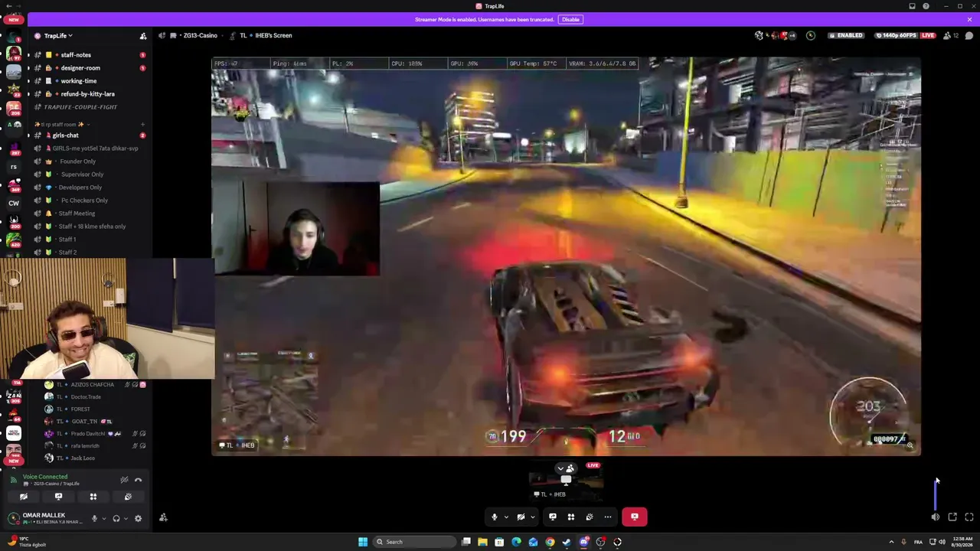Click the stream volume speaker icon
Viewport: 980px width, 551px height.
pyautogui.click(x=936, y=517)
